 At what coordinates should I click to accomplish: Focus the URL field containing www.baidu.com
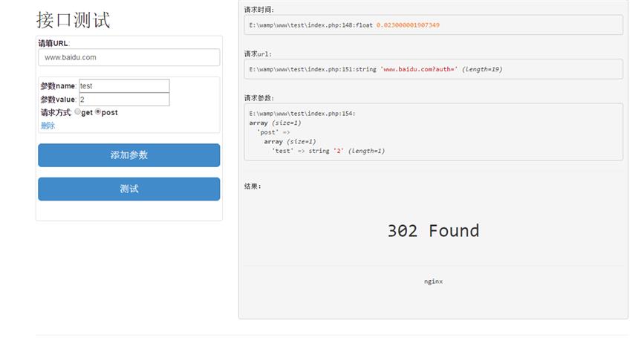[129, 57]
